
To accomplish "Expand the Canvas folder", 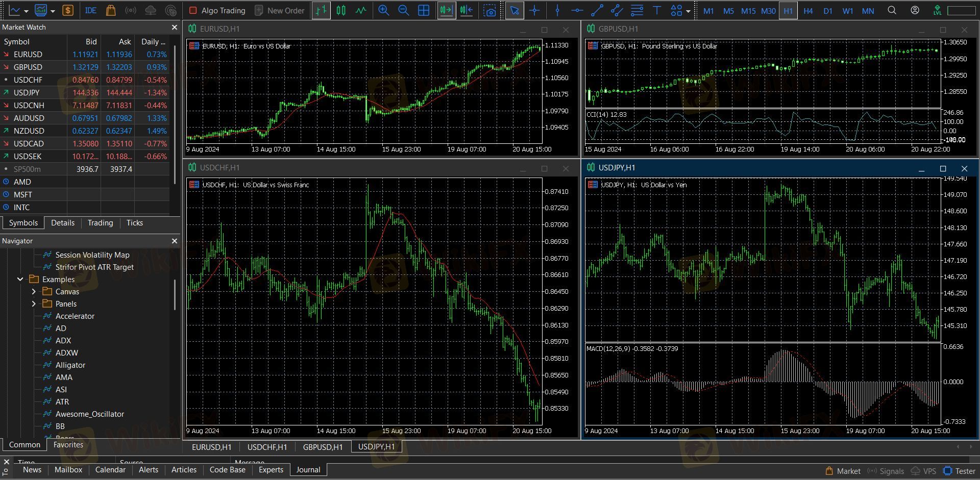I will pyautogui.click(x=34, y=292).
